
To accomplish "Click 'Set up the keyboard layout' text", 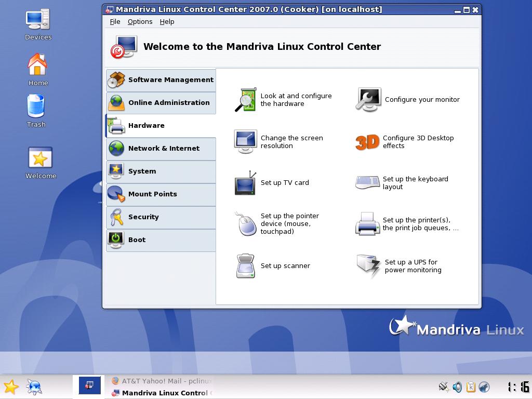I will [415, 183].
